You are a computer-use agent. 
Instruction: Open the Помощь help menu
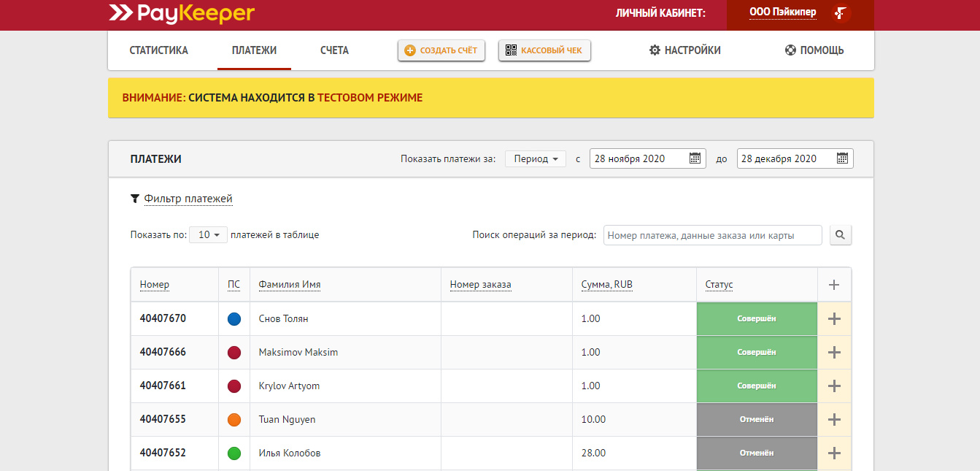(814, 50)
